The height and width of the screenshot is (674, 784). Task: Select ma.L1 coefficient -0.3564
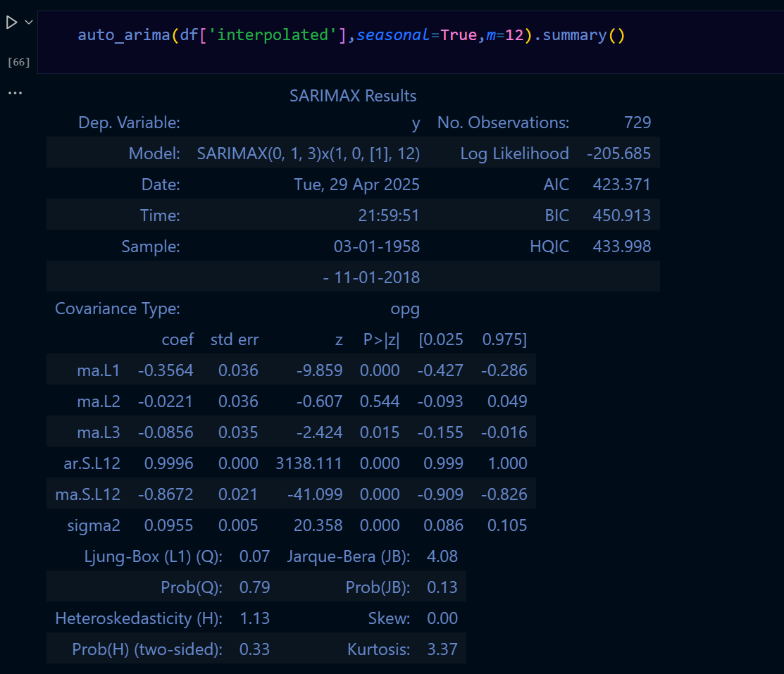coord(166,370)
